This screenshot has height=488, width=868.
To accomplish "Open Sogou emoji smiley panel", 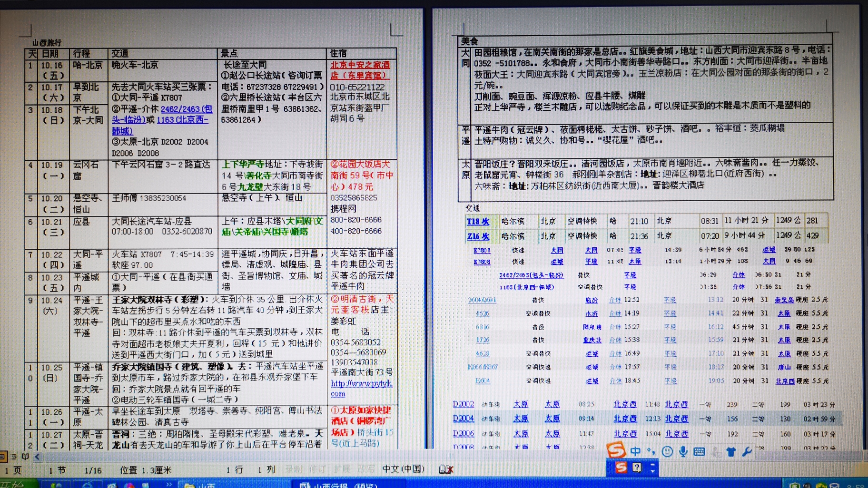I will point(667,451).
